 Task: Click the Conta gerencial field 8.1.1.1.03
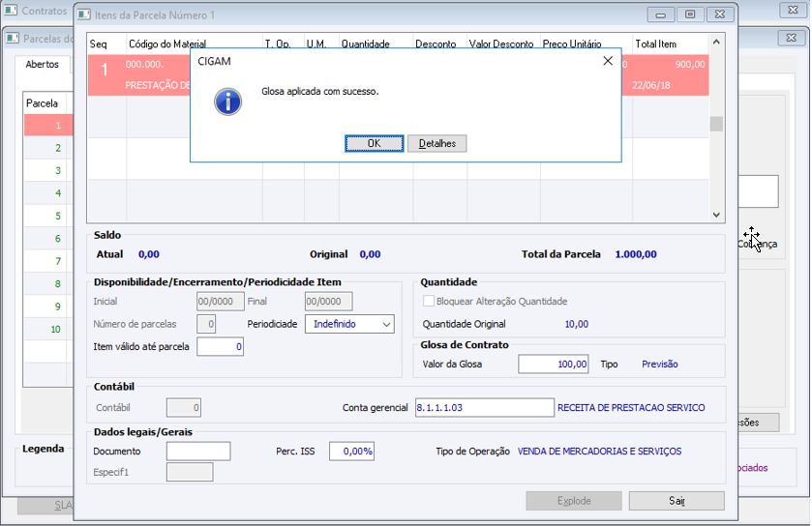point(484,408)
